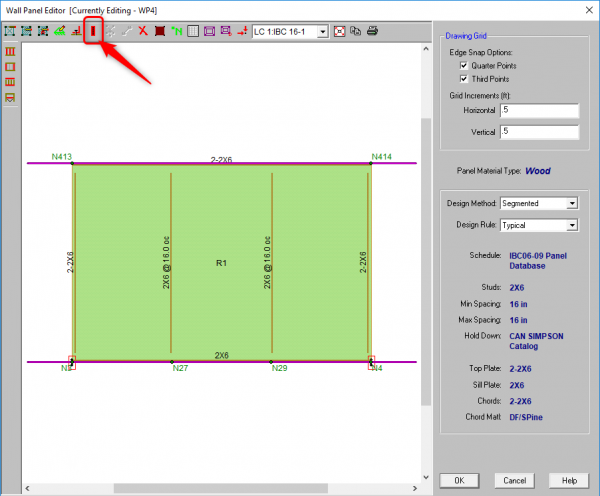The width and height of the screenshot is (600, 496).
Task: Click the red zoom-extents redraw icon
Action: point(339,31)
